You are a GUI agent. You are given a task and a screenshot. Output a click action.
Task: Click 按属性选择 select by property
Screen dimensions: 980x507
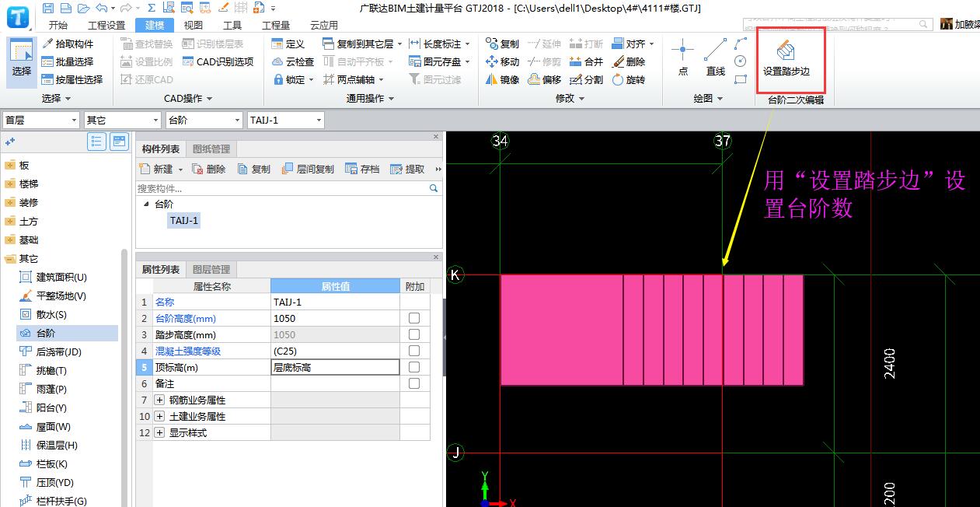(72, 79)
